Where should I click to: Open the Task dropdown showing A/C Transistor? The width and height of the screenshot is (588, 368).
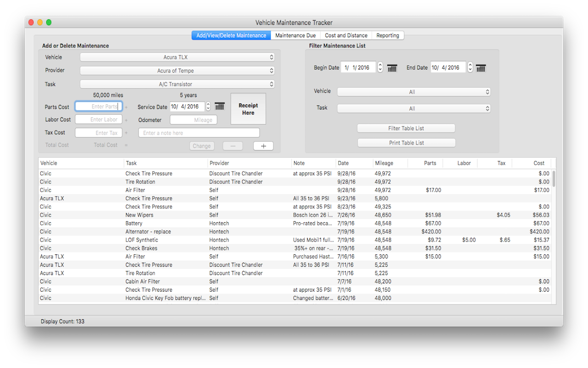tap(176, 84)
